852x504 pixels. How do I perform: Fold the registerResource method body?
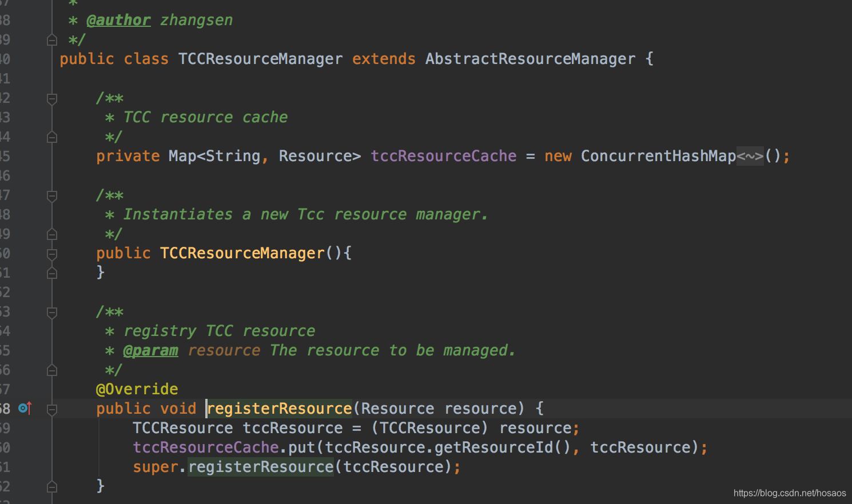(x=52, y=409)
